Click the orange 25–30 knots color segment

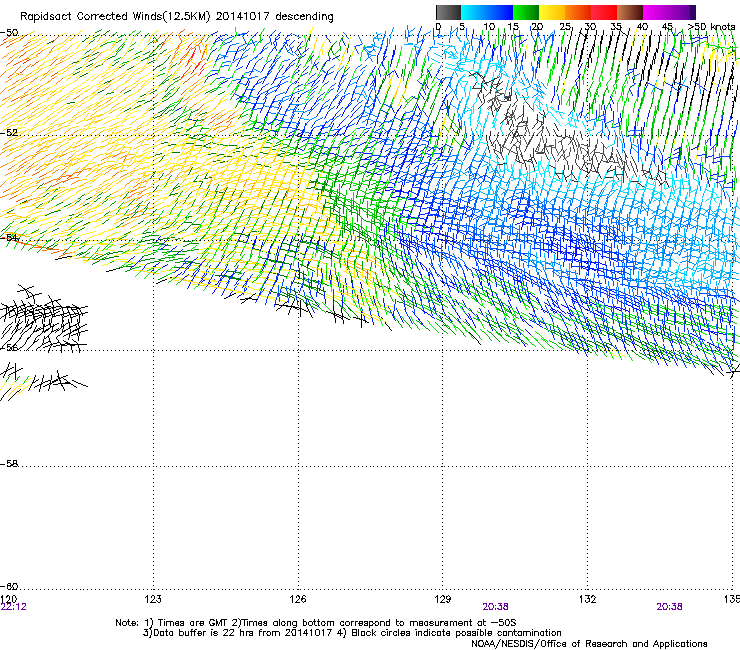tap(578, 12)
